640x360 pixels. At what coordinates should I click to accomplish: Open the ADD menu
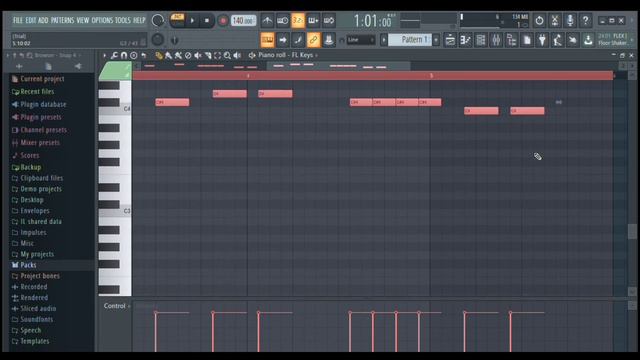pyautogui.click(x=43, y=20)
